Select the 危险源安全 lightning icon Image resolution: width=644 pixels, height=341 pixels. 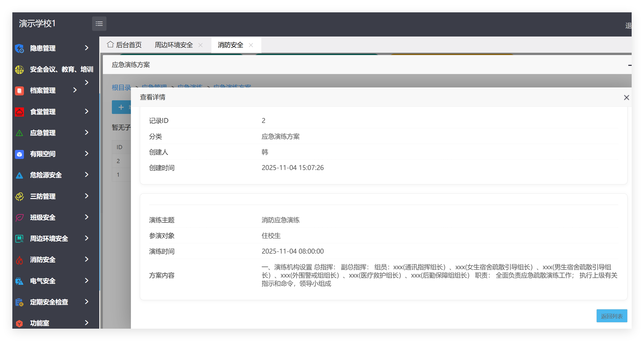click(x=19, y=175)
